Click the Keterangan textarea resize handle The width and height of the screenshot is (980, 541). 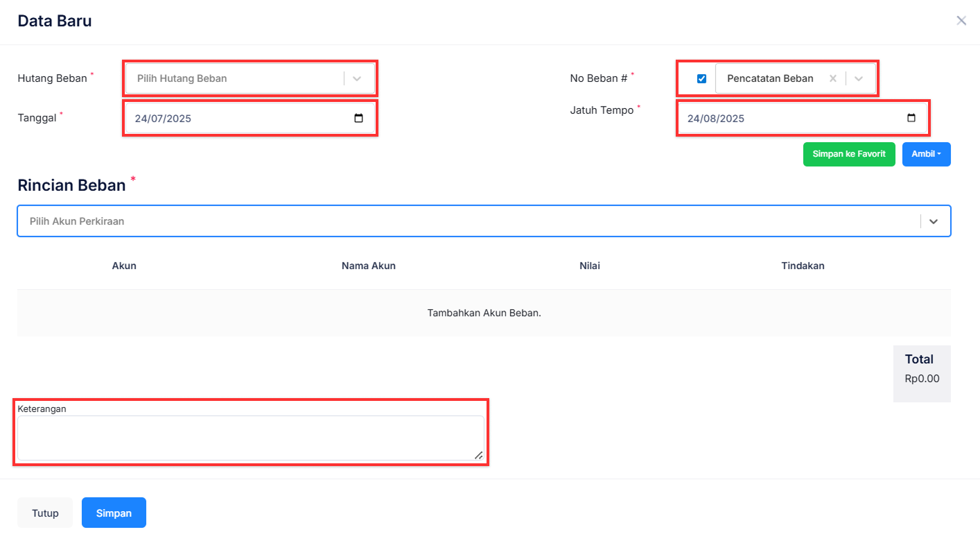click(478, 455)
